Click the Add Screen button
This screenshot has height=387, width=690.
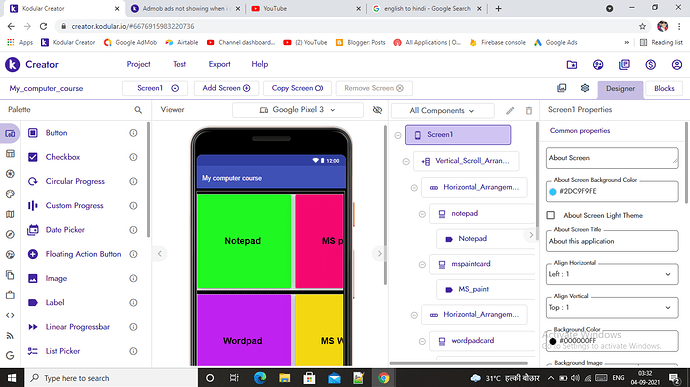pos(226,88)
